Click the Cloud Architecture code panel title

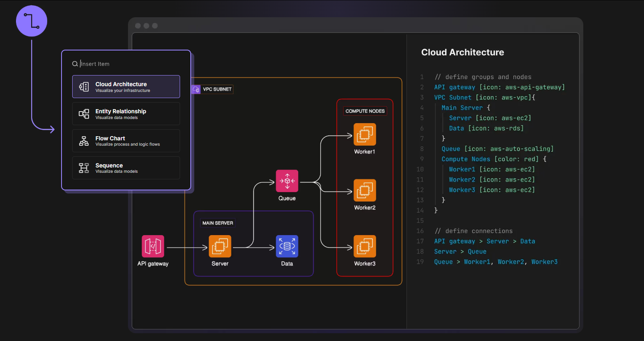[462, 53]
